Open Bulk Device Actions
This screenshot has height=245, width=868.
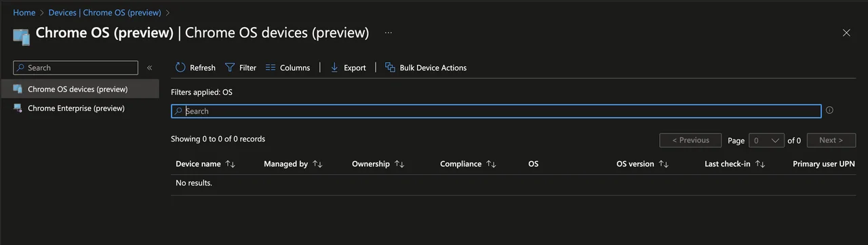point(426,68)
